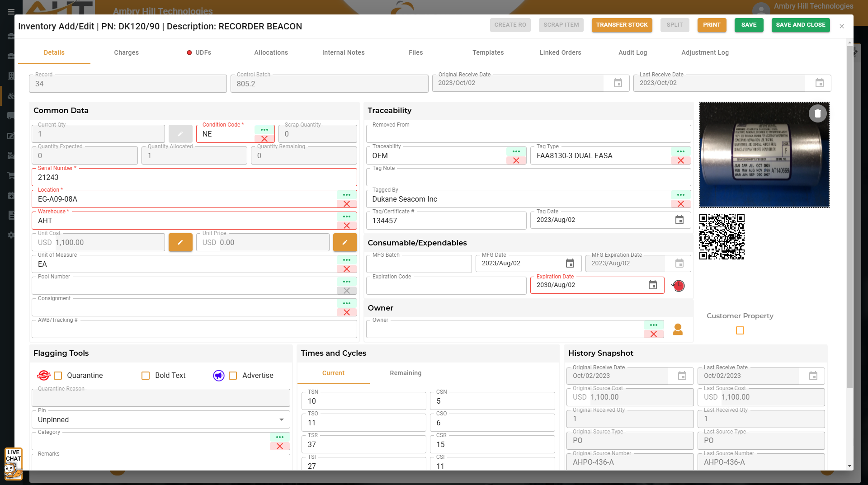
Task: Open the Condition Code lookup dots
Action: pyautogui.click(x=264, y=130)
